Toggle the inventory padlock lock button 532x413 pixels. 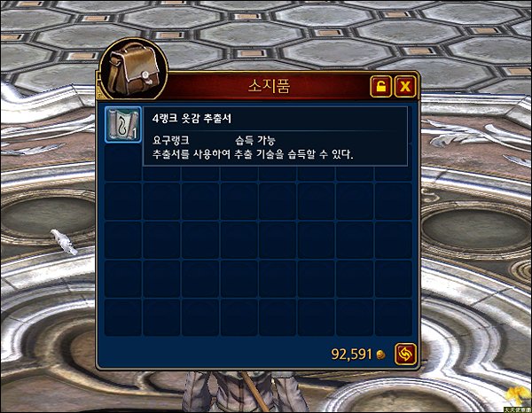(x=380, y=87)
